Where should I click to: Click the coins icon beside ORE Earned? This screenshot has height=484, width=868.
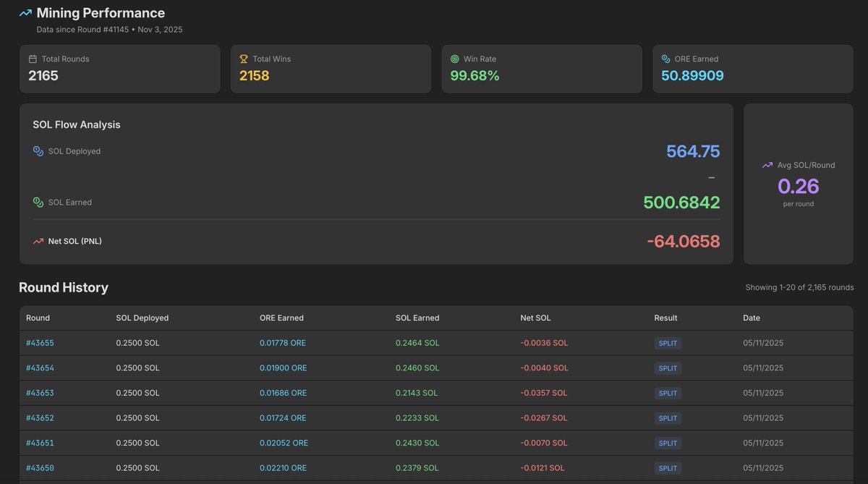click(x=665, y=59)
